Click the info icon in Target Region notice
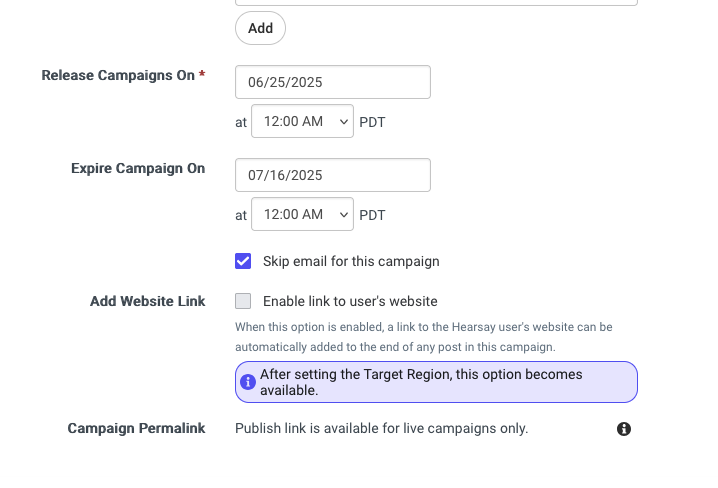Image resolution: width=718 pixels, height=488 pixels. tap(248, 382)
